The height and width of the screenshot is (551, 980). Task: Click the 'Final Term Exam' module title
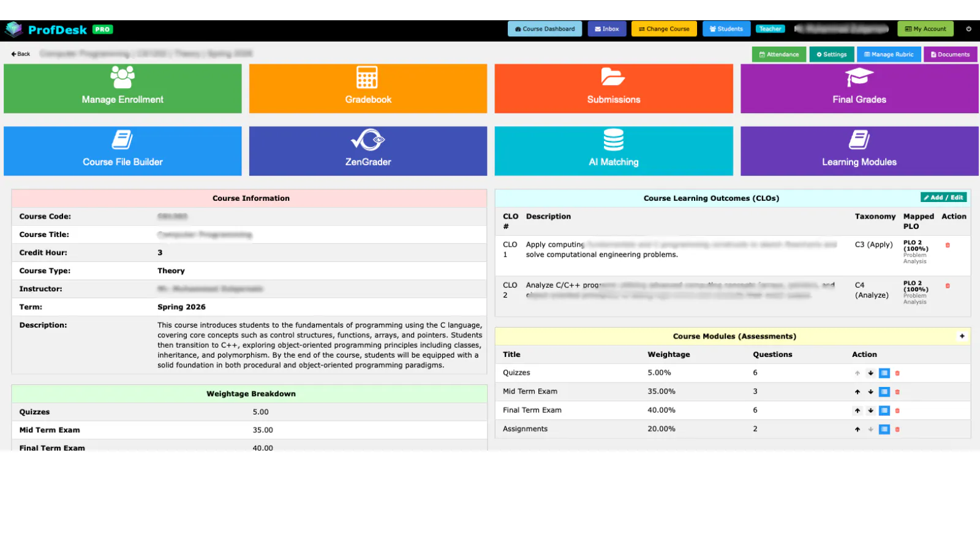[x=532, y=410]
